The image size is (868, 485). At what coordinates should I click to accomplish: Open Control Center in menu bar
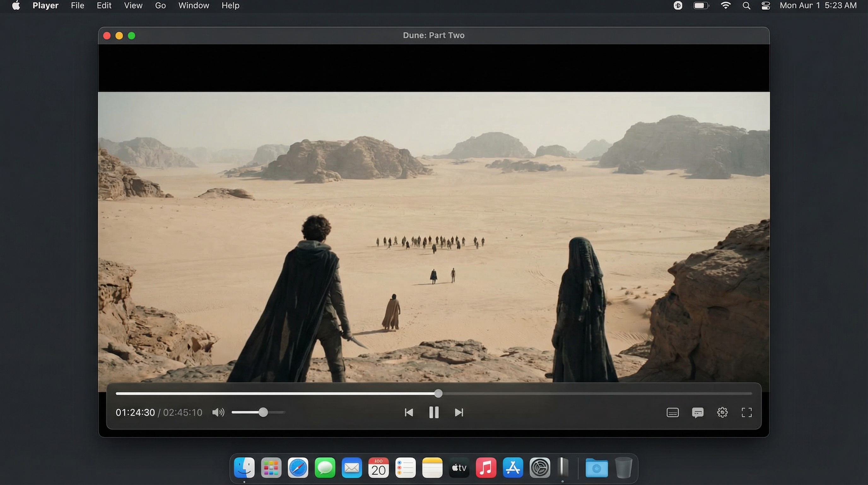[x=765, y=6]
